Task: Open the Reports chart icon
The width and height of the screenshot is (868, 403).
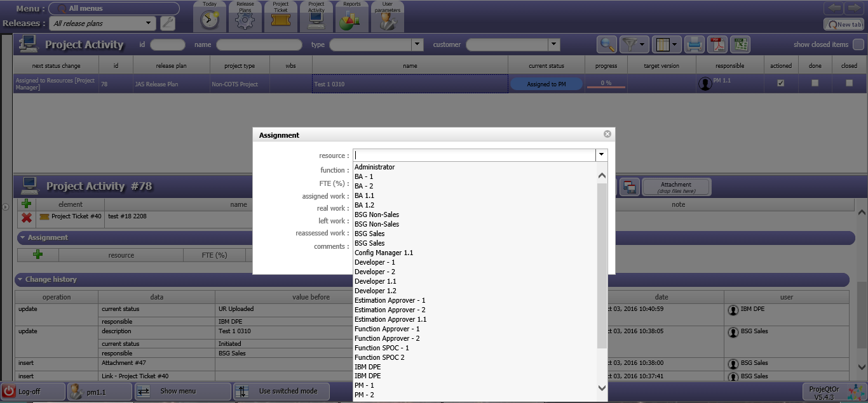Action: [x=351, y=19]
